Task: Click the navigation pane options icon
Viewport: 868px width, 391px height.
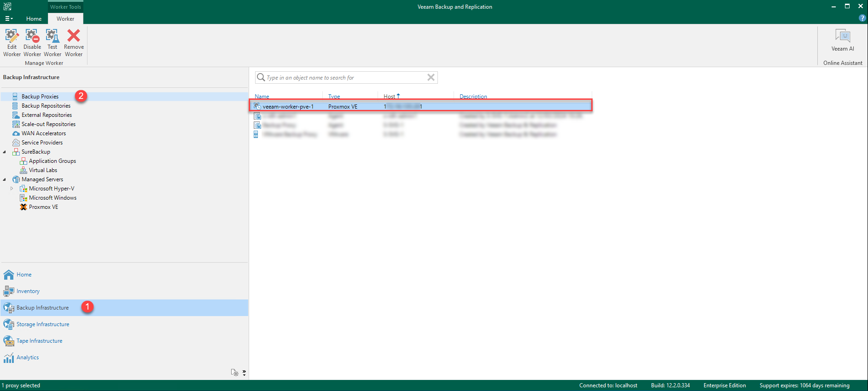Action: [x=235, y=373]
